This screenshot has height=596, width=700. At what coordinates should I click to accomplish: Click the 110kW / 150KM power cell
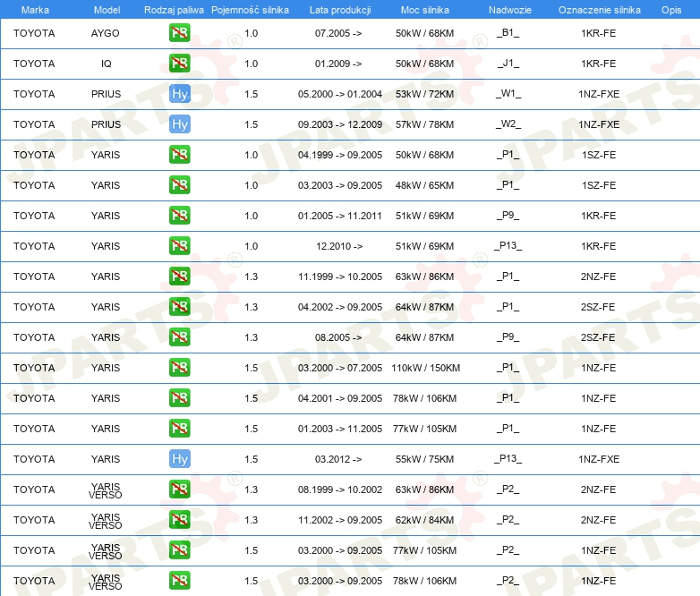425,368
